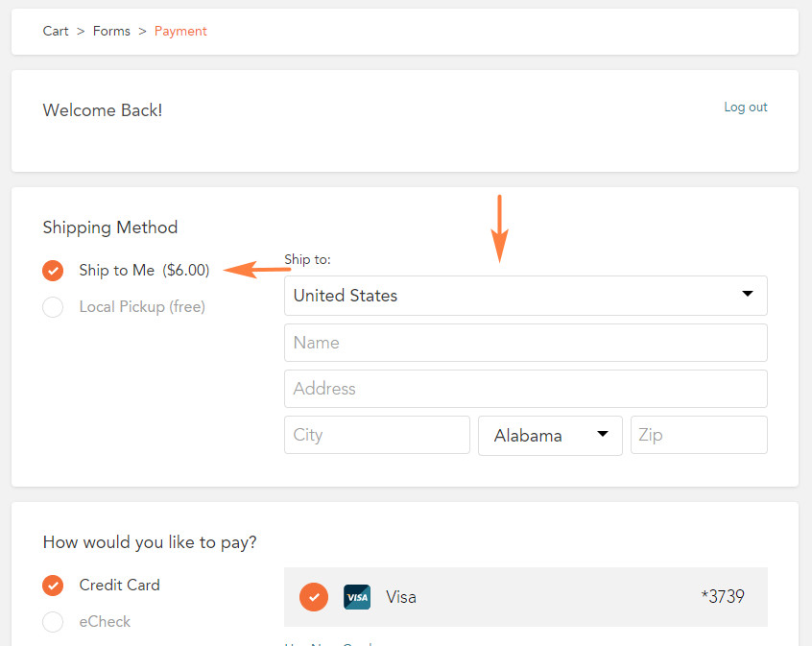Viewport: 812px width, 646px height.
Task: Click the City text field
Action: click(x=377, y=435)
